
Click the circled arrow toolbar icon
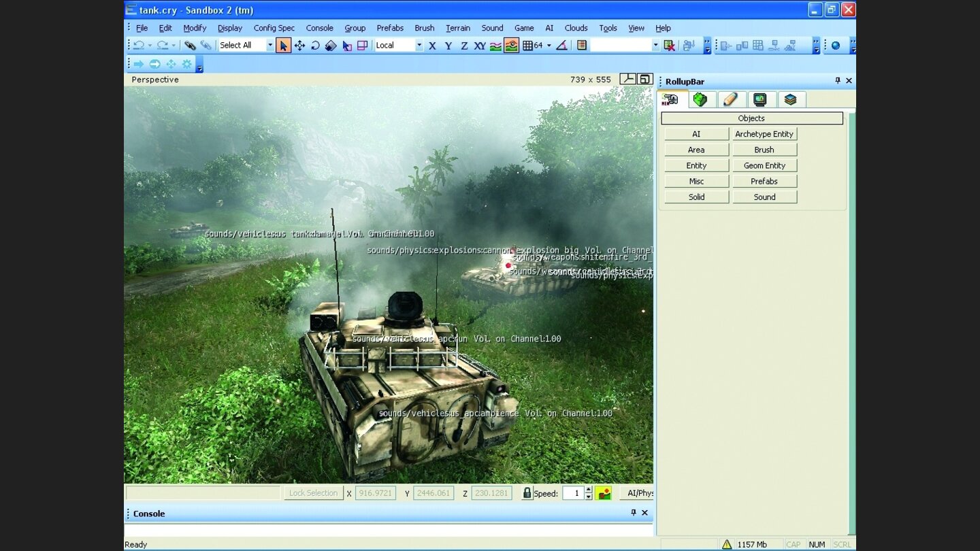[x=154, y=64]
